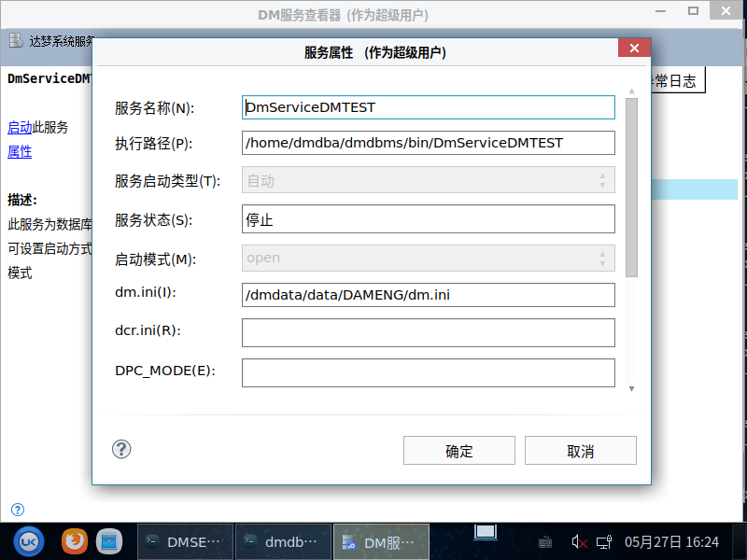Open the UKUI start menu icon
747x560 pixels.
29,542
